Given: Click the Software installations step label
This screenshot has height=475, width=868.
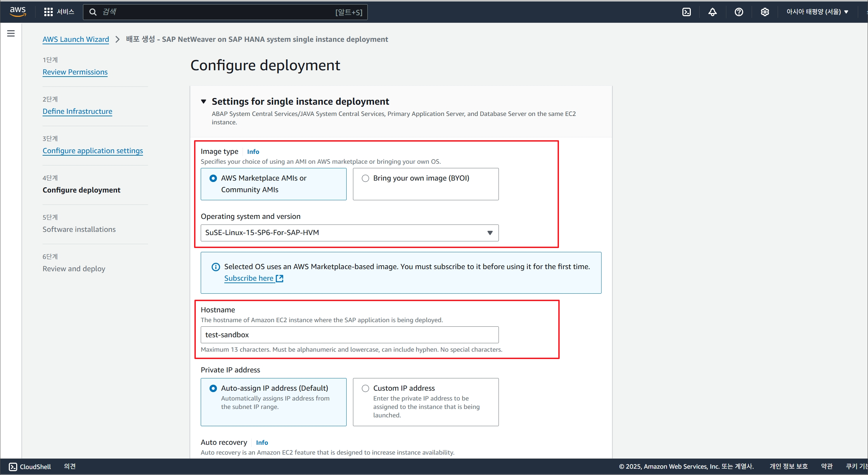Looking at the screenshot, I should click(x=79, y=229).
